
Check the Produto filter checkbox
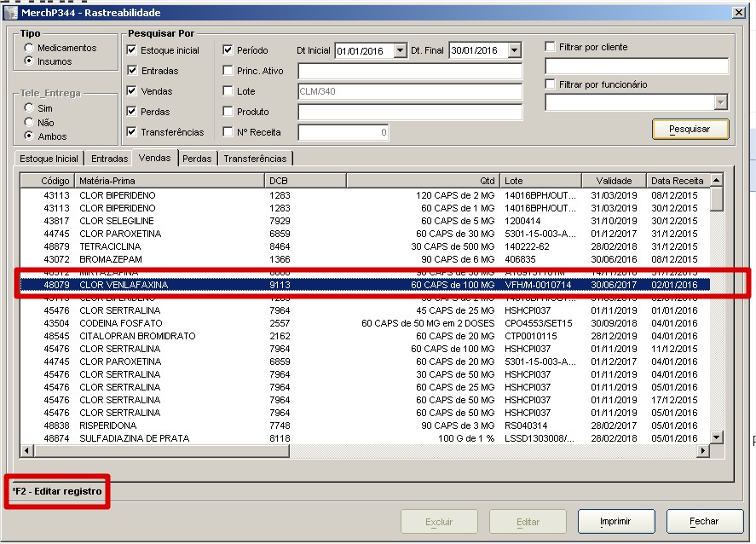tap(228, 112)
